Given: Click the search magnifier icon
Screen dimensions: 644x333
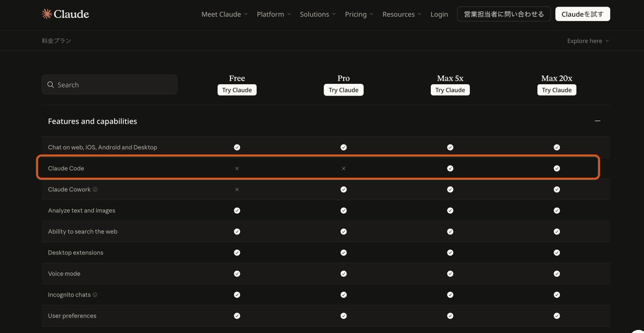Looking at the screenshot, I should coord(50,84).
